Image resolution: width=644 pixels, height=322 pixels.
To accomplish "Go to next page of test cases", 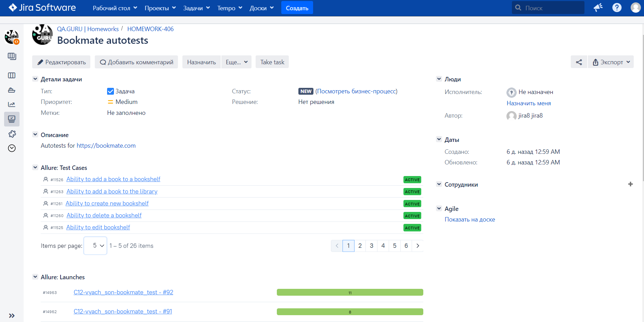I will coord(417,246).
